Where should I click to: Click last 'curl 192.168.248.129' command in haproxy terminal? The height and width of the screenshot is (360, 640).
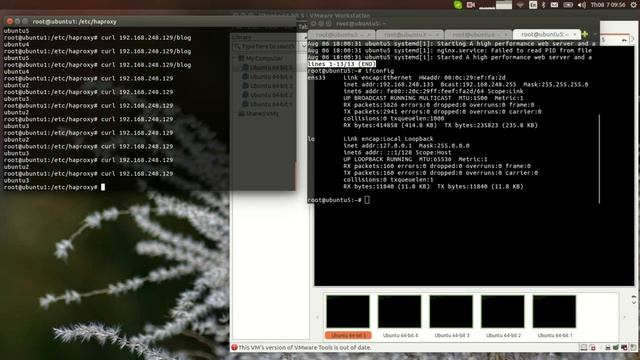(137, 173)
